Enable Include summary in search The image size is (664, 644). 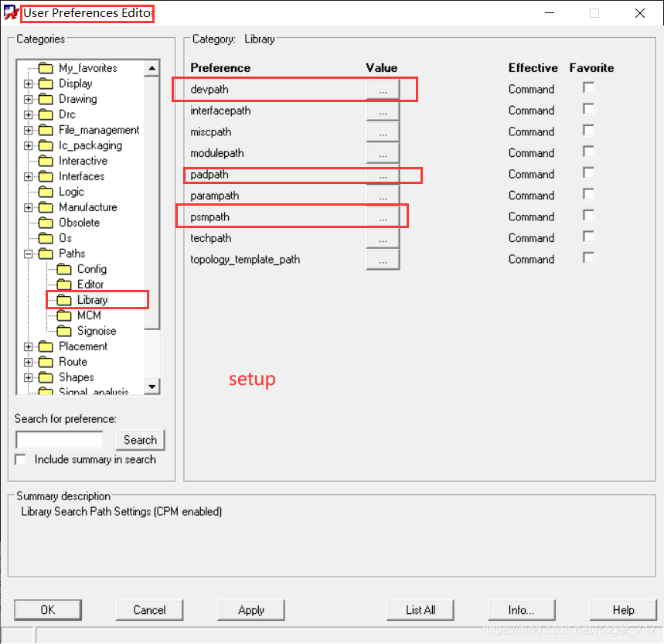click(x=21, y=459)
